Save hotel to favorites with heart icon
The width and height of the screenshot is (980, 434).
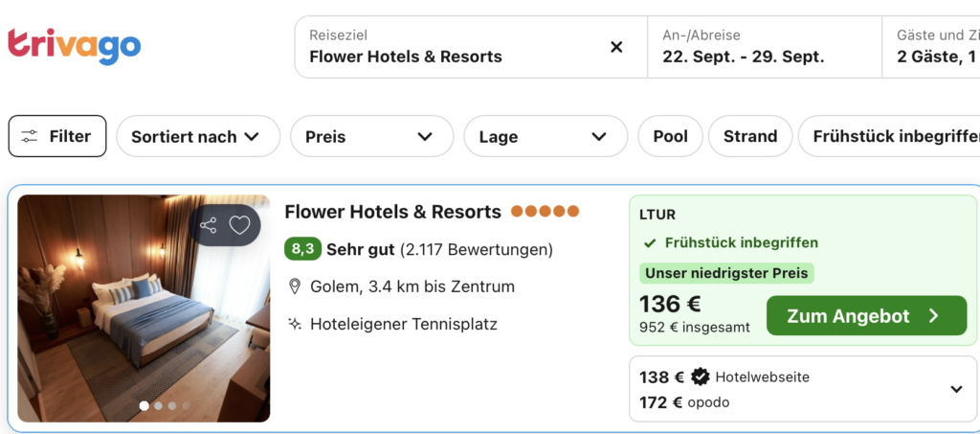pos(239,225)
